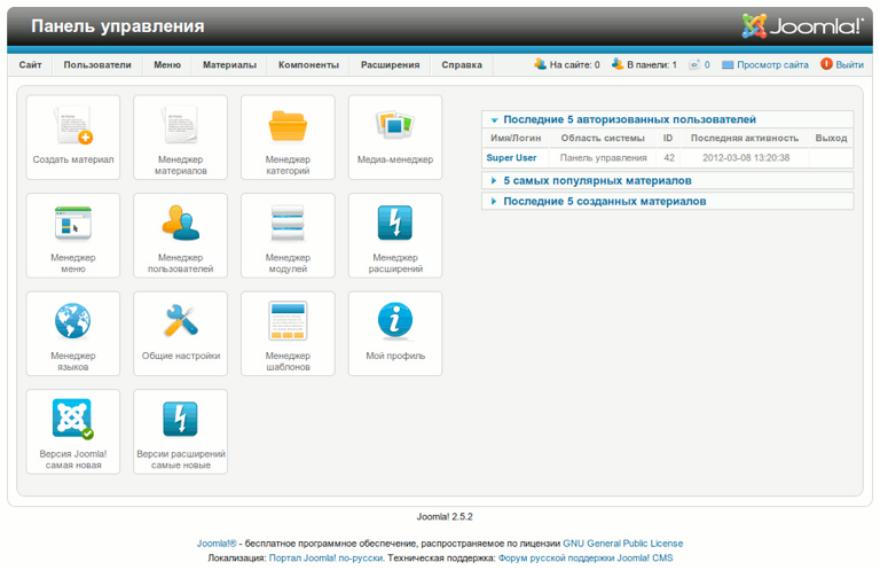Collapse Последние 5 авторизованных пользователей panel

click(x=667, y=119)
